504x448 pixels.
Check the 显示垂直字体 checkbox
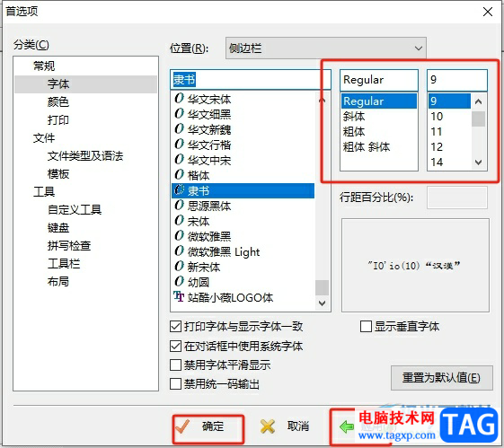click(x=366, y=326)
